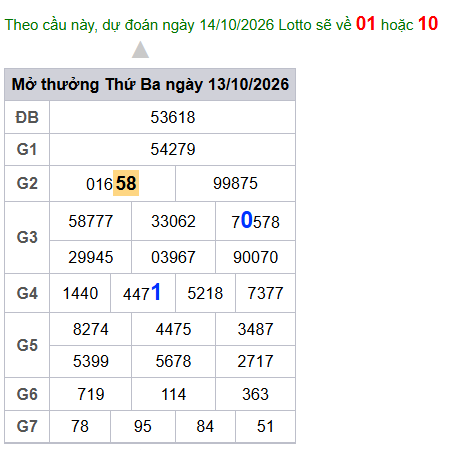Select the G4 number 7377
Screen dimensions: 451x450
tap(265, 293)
